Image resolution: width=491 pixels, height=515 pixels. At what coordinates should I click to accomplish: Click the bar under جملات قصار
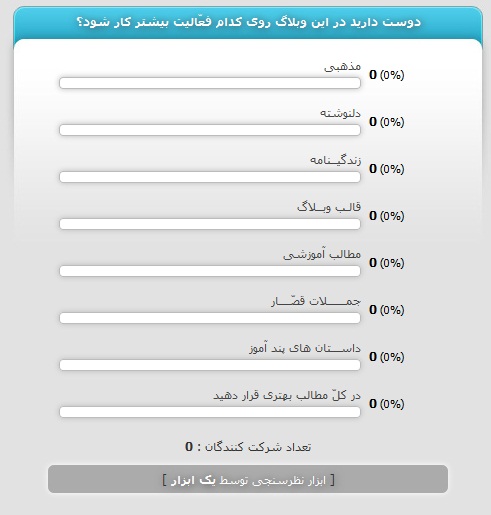(210, 318)
